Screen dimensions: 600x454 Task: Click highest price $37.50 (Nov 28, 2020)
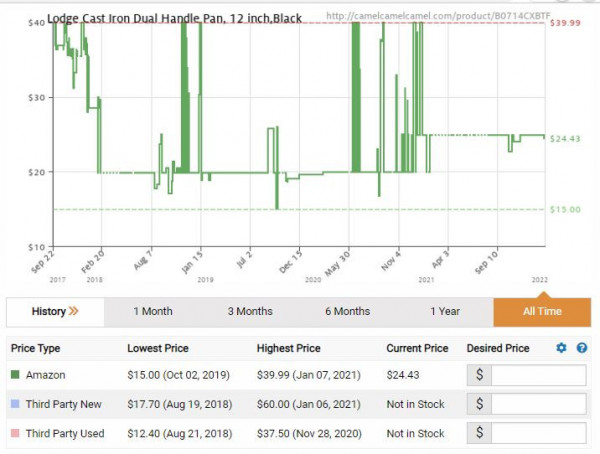tap(309, 433)
